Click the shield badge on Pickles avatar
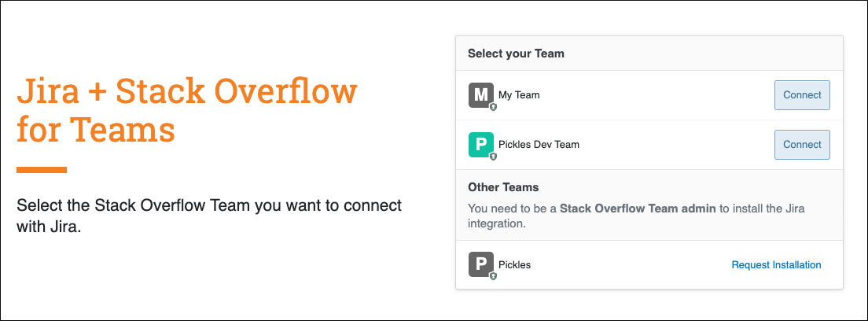 pos(494,276)
